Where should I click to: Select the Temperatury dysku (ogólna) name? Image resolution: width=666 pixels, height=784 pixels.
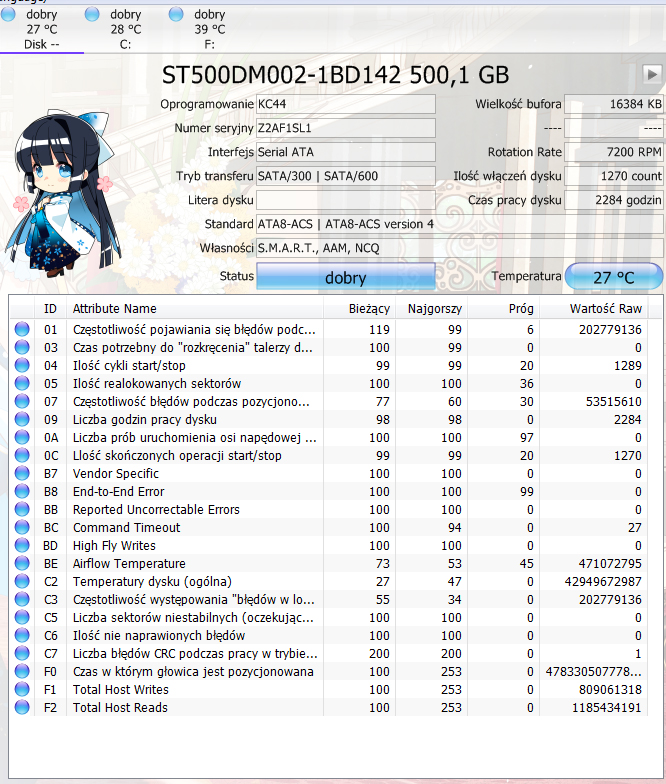[x=152, y=582]
